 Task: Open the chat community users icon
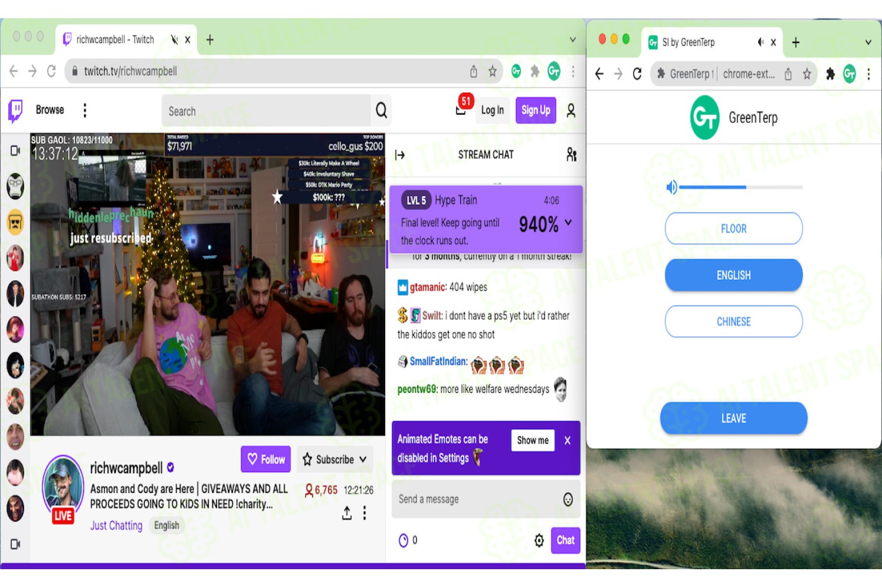pos(572,155)
